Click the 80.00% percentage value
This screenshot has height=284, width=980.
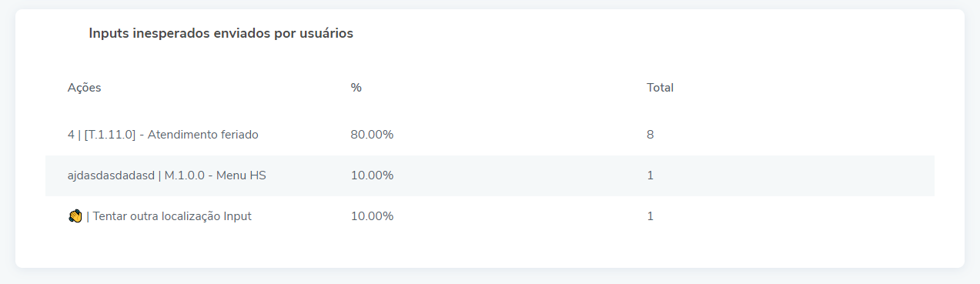coord(372,135)
